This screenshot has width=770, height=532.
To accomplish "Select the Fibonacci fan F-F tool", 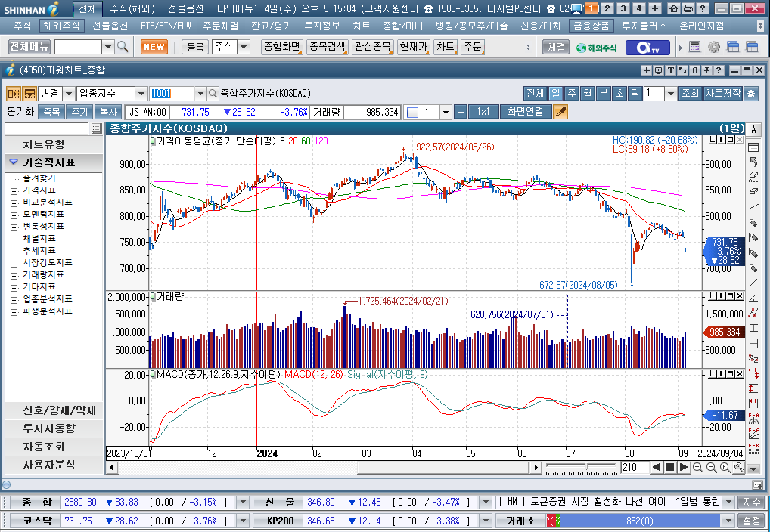I will coord(753,434).
